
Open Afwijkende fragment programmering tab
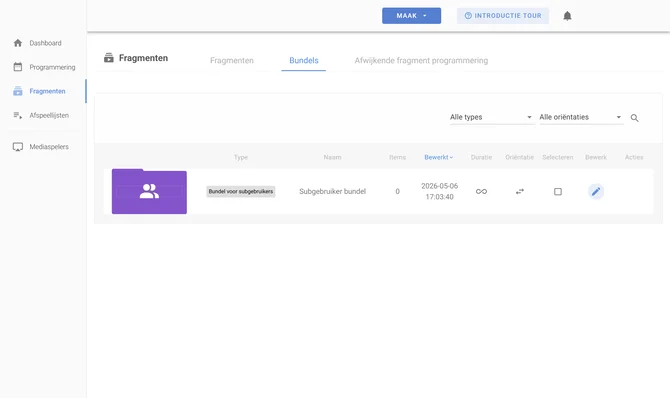(421, 61)
